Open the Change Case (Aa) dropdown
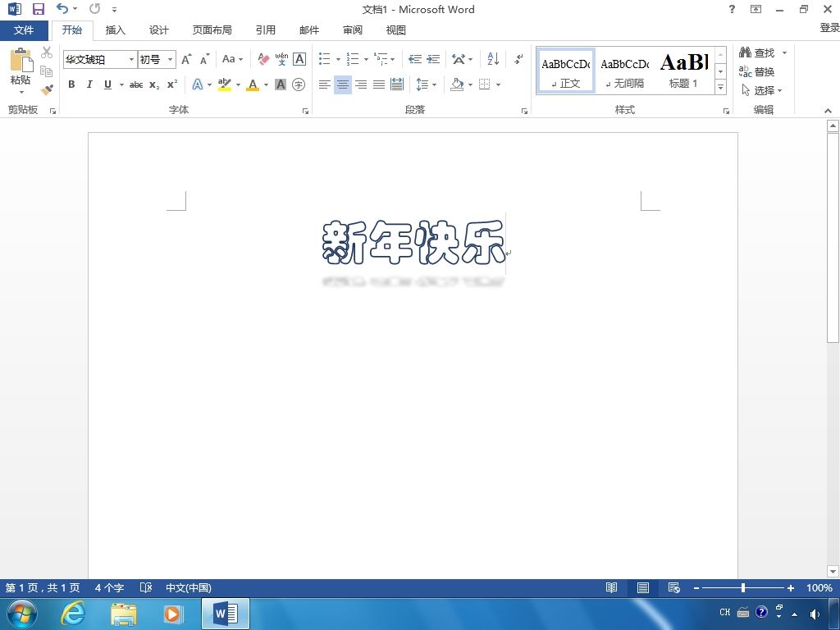840x630 pixels. click(232, 59)
